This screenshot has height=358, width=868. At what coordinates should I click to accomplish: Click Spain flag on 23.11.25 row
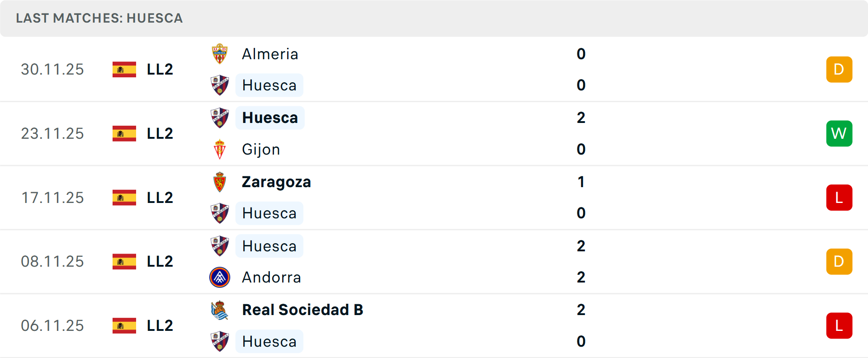tap(124, 133)
